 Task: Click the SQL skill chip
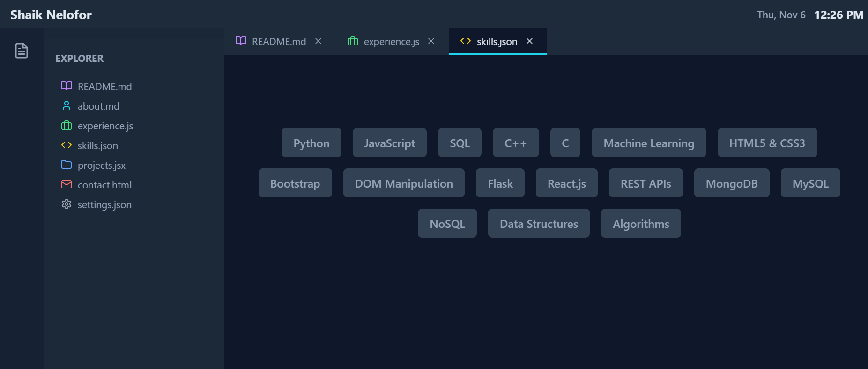(460, 143)
